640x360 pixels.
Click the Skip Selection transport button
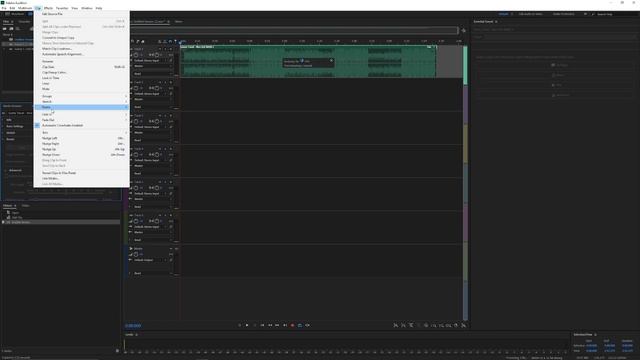[307, 325]
